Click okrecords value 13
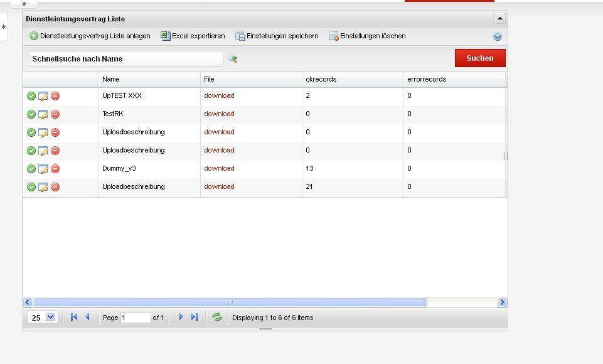The width and height of the screenshot is (603, 364). pos(309,168)
